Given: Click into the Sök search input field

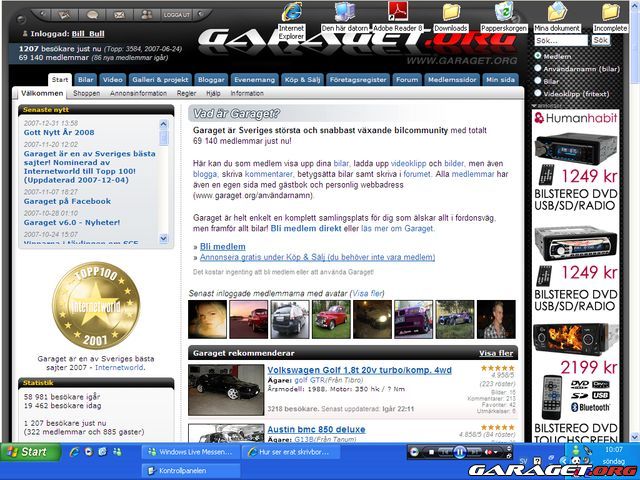Looking at the screenshot, I should [561, 40].
